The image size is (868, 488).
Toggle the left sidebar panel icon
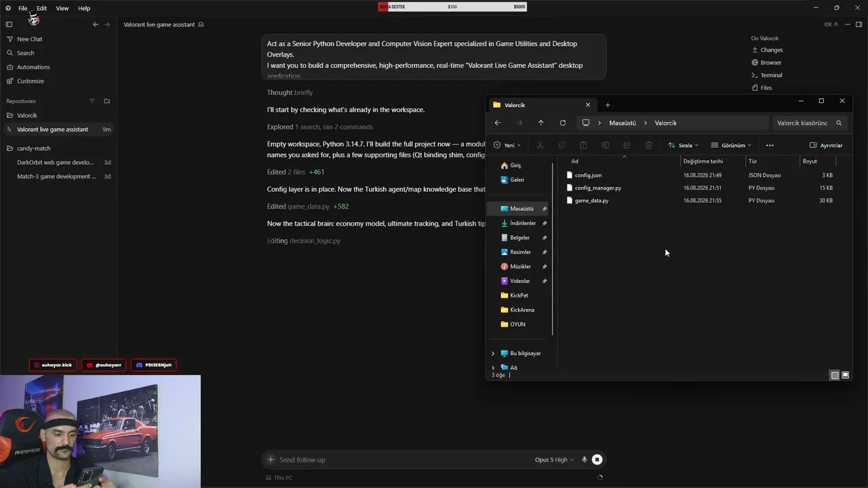coord(9,24)
